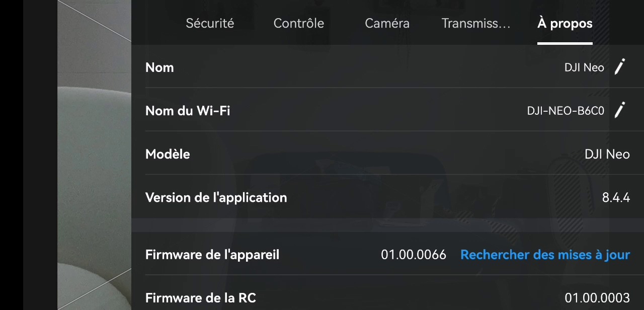The width and height of the screenshot is (644, 310).
Task: Tap the pencil icon beside DJI-NEO-B6C0
Action: (620, 110)
